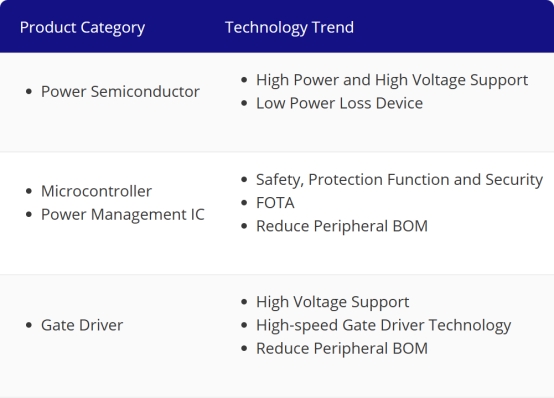Image resolution: width=554 pixels, height=398 pixels.
Task: Select the FOTA bullet item
Action: pos(275,203)
